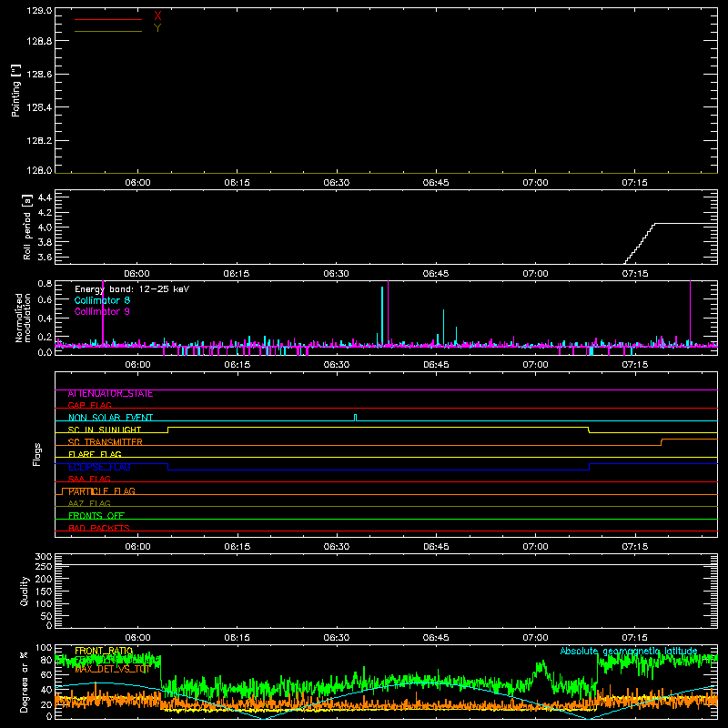Click the FLARE_FLAG label
This screenshot has height=728, width=728.
(95, 454)
